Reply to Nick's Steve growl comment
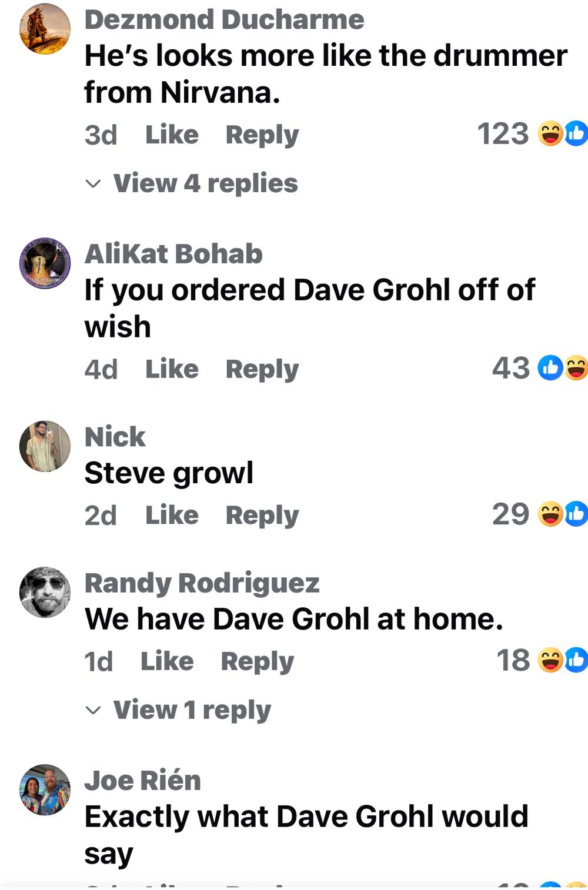Image resolution: width=588 pixels, height=890 pixels. (x=262, y=516)
